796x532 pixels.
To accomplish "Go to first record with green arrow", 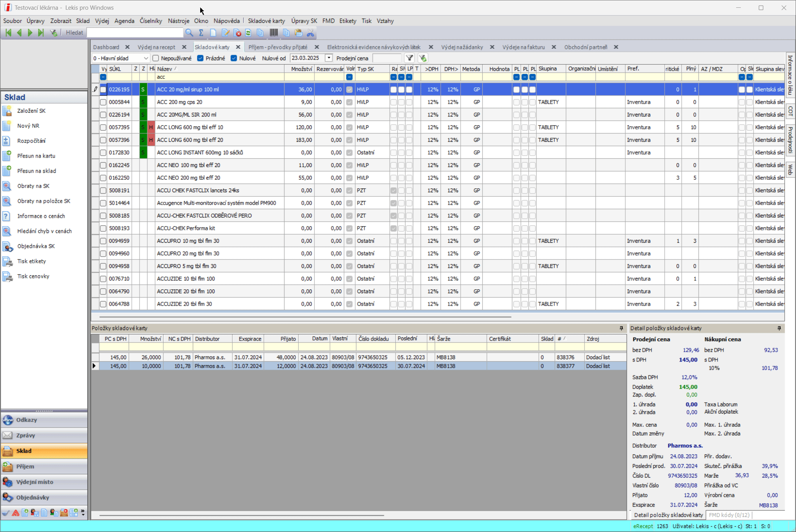I will 8,33.
